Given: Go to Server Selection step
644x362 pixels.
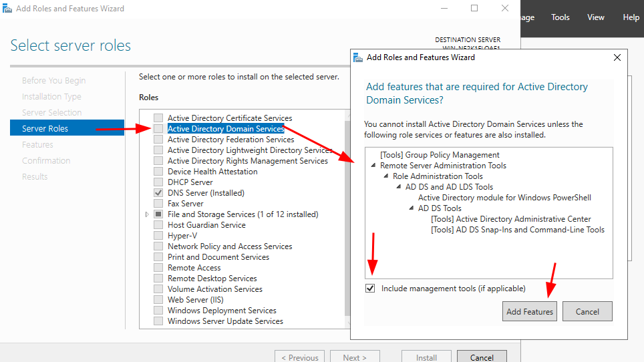Looking at the screenshot, I should [x=51, y=112].
